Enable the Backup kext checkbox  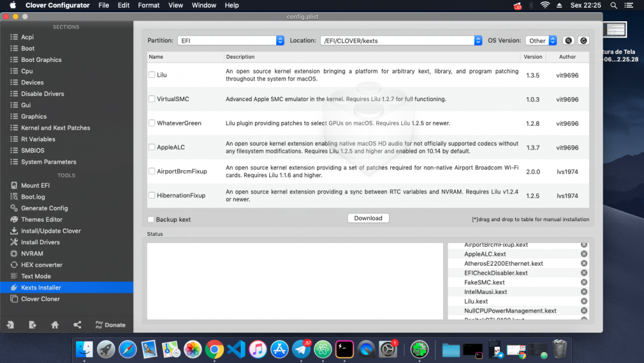point(151,219)
